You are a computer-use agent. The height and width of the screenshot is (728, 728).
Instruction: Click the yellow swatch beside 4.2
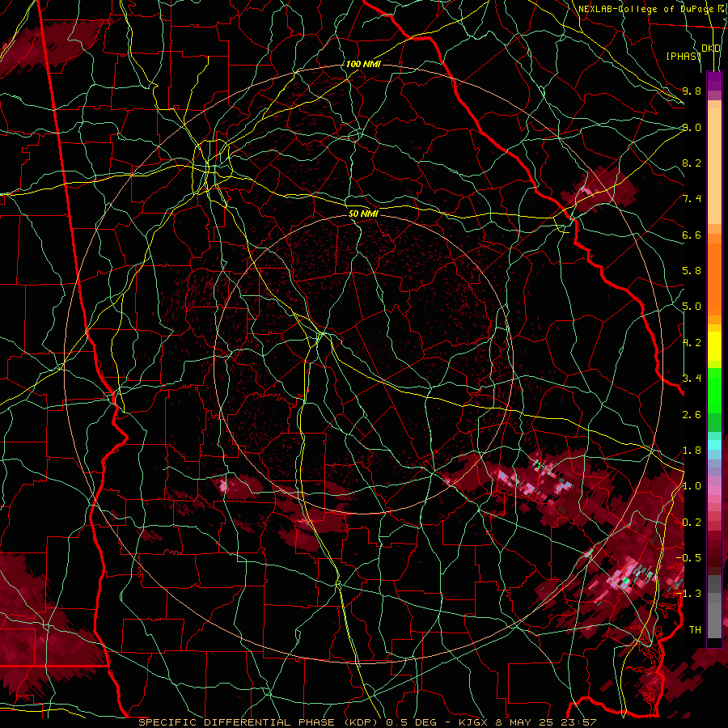[714, 346]
